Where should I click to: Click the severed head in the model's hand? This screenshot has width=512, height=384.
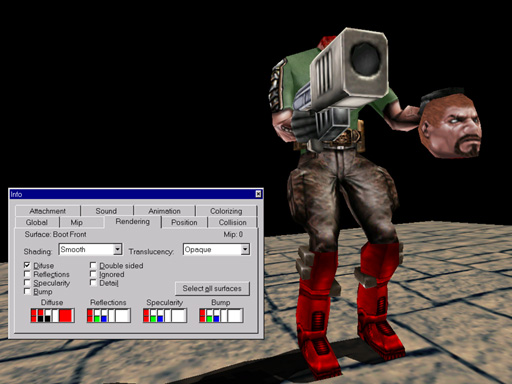[x=450, y=123]
